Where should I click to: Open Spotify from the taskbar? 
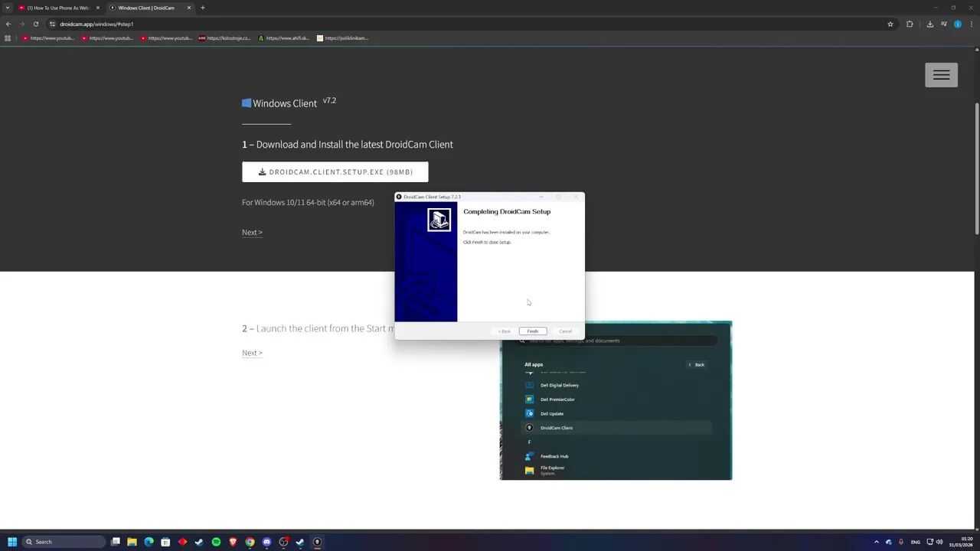click(216, 542)
